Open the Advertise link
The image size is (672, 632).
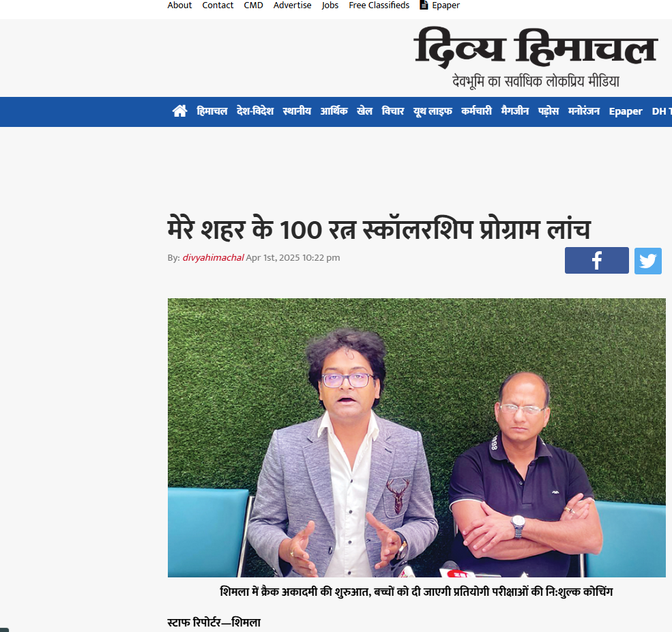pyautogui.click(x=292, y=5)
